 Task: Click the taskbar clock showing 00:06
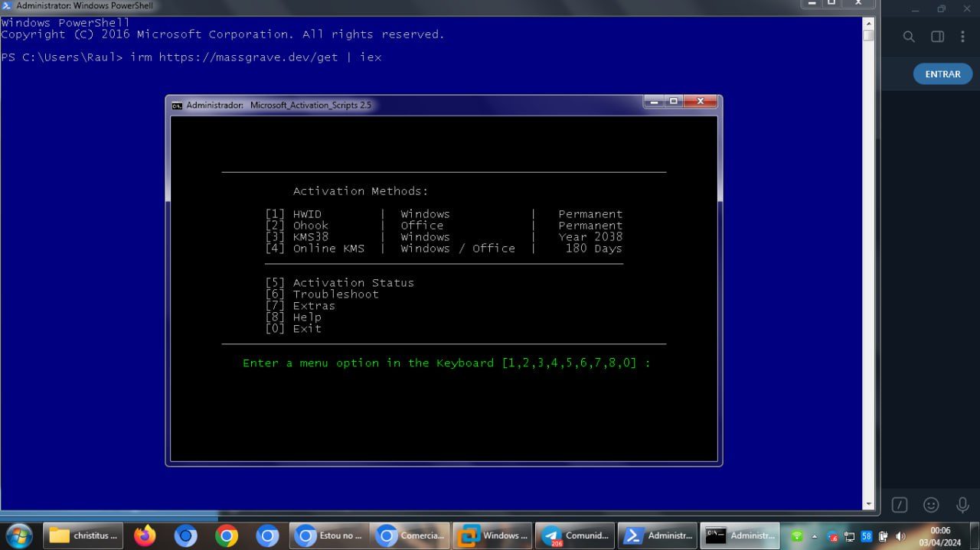coord(940,535)
